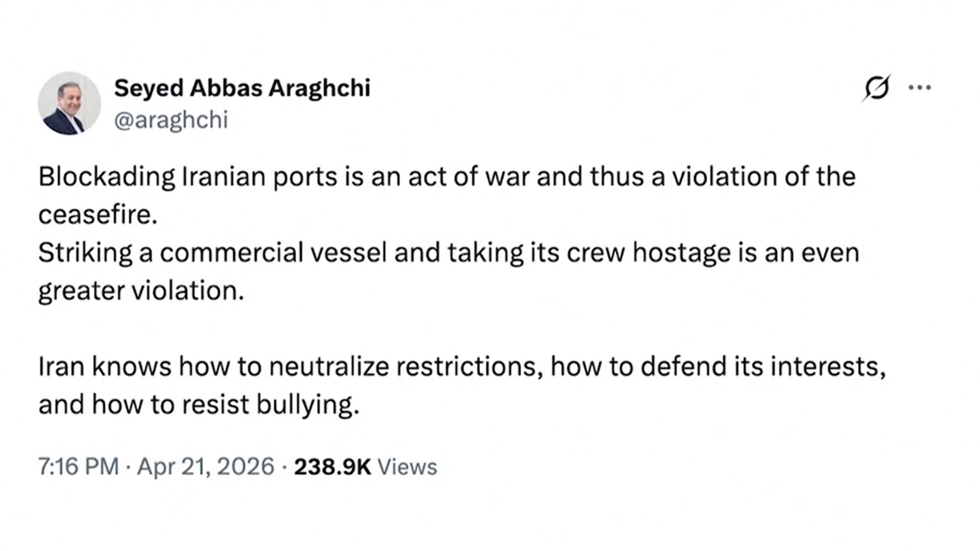Click the words "resist bullying."
980x551 pixels.
pos(271,405)
